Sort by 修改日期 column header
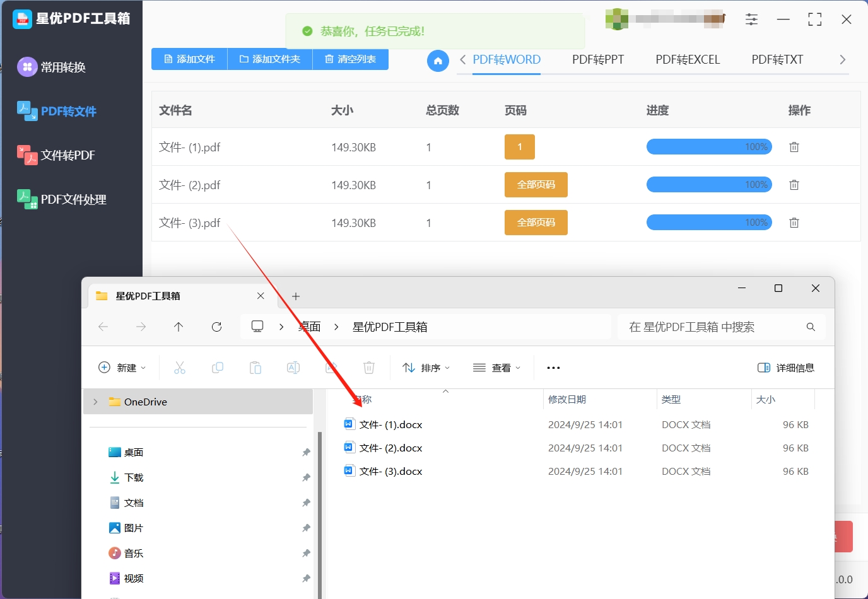This screenshot has width=868, height=599. [567, 399]
